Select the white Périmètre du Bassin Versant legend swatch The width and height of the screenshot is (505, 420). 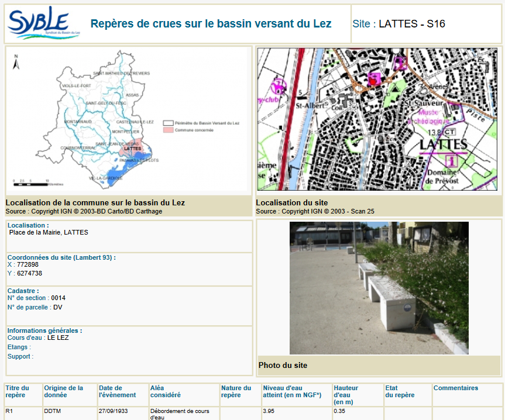168,123
